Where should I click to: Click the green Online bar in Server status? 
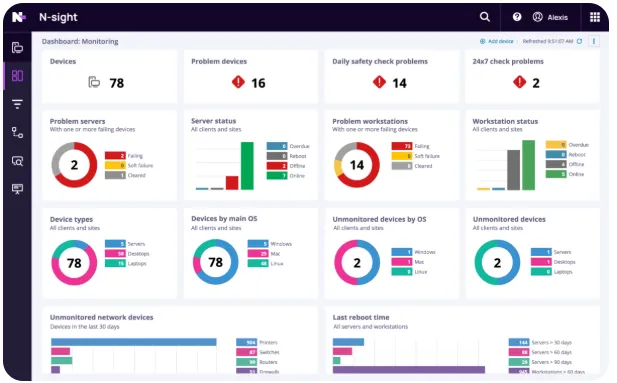[x=247, y=166]
